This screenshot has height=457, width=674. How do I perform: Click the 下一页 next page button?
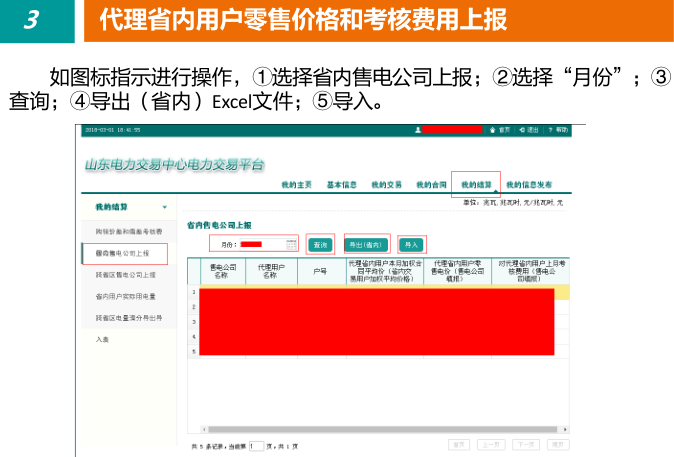click(524, 445)
